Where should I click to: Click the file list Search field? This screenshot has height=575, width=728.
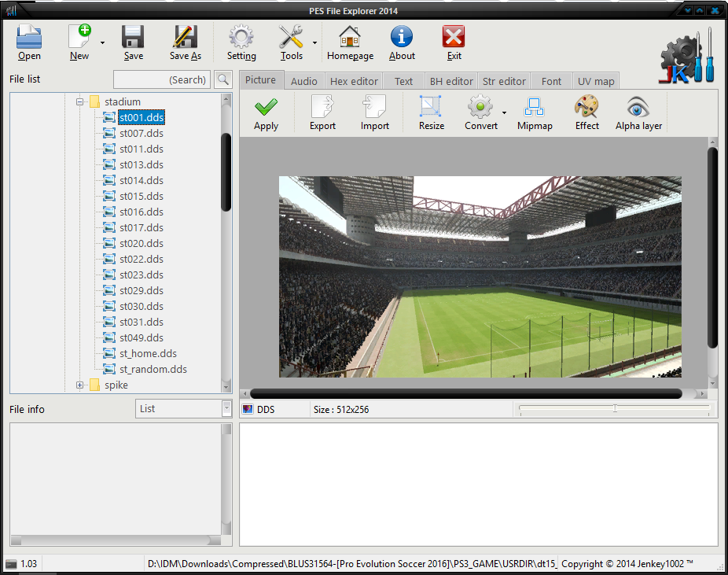(x=163, y=79)
